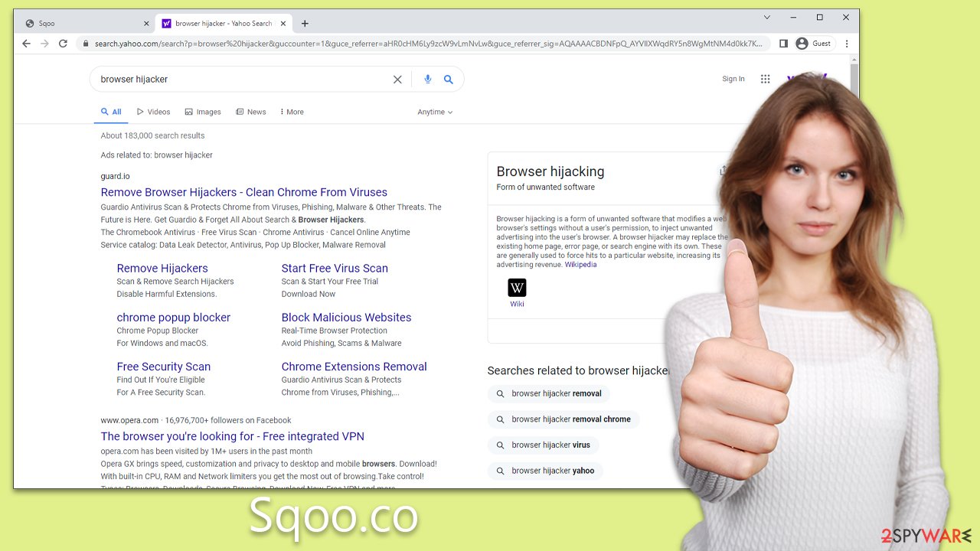
Task: Start voice search with microphone icon
Action: click(427, 79)
